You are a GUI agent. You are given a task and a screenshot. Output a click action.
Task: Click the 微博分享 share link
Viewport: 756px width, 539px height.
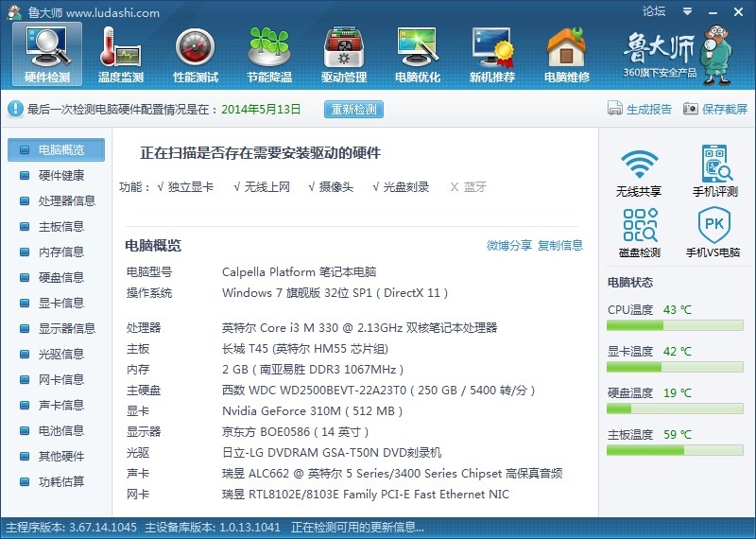coord(509,245)
